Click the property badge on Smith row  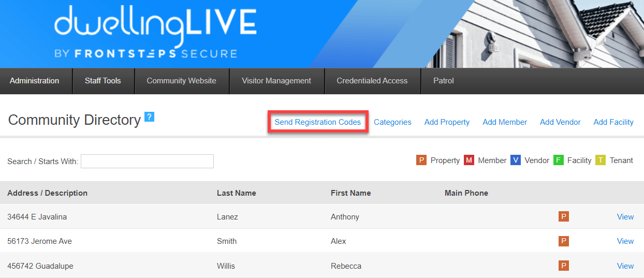point(564,241)
